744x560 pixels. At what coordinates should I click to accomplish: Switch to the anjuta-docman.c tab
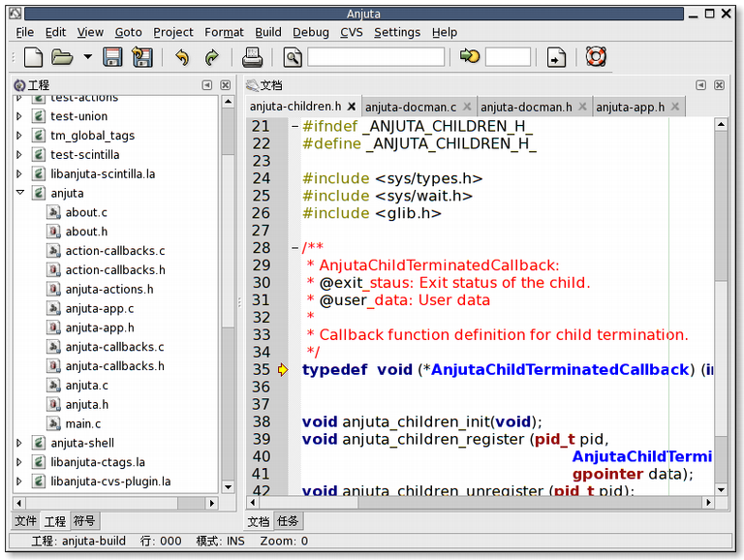pos(411,107)
